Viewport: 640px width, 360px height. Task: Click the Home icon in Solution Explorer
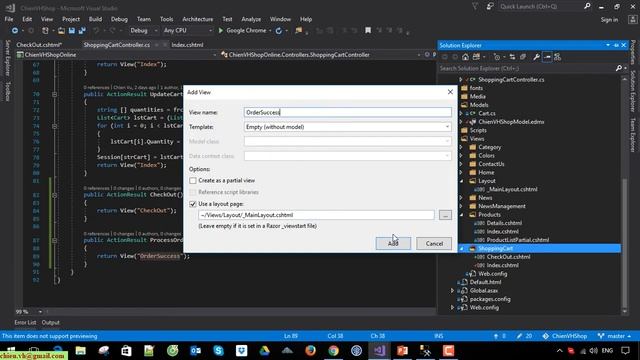coord(465,57)
